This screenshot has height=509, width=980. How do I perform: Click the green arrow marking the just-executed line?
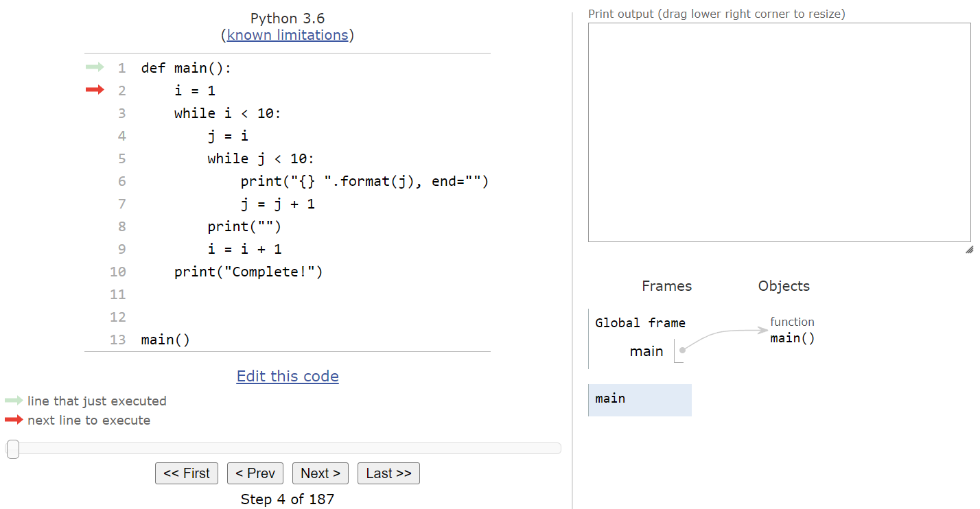tap(94, 67)
